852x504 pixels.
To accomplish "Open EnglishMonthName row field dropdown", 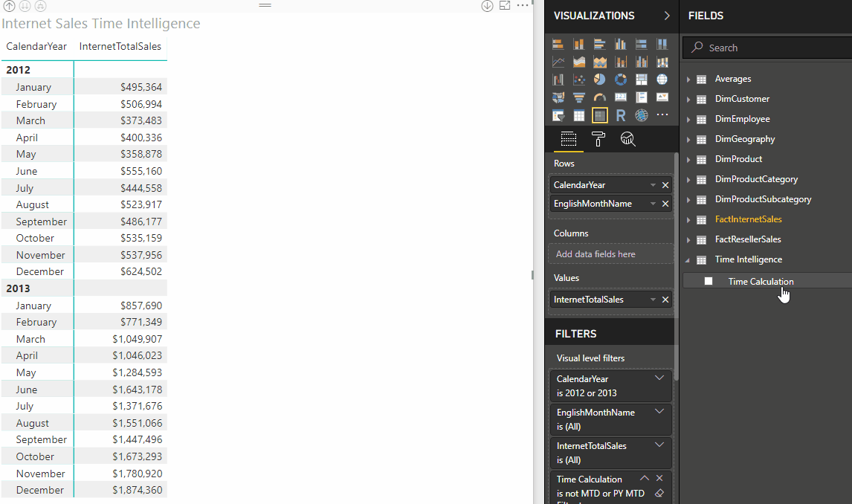I will pos(653,204).
